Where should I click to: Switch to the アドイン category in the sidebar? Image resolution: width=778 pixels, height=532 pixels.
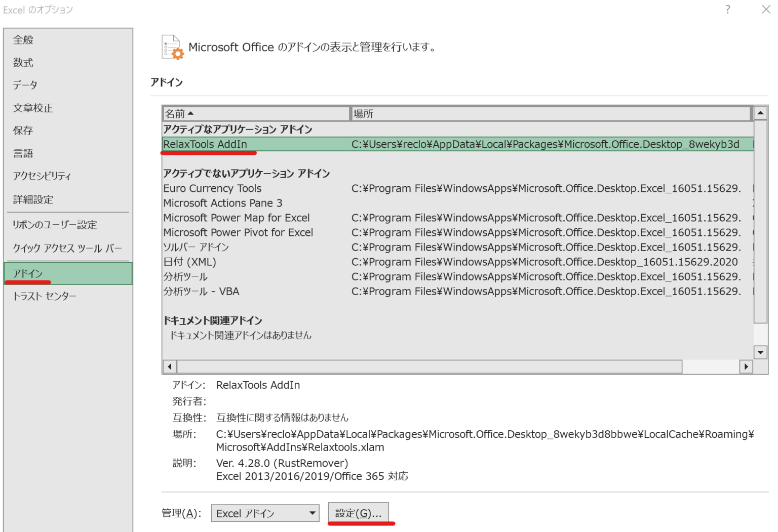(28, 273)
